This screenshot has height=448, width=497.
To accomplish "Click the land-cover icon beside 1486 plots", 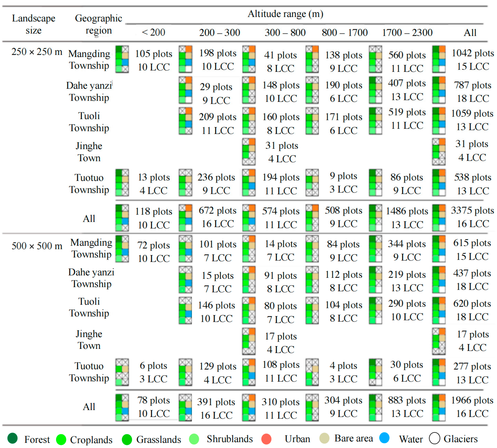I will click(x=375, y=218).
